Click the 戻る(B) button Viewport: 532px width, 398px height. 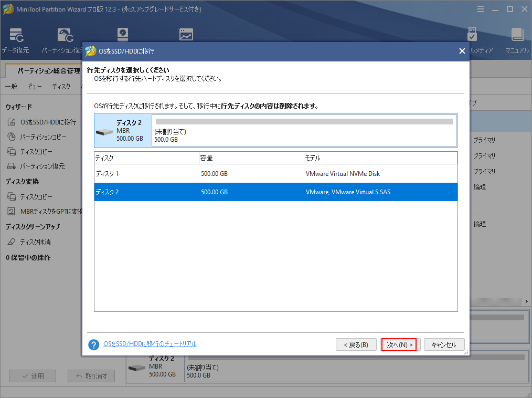click(356, 344)
